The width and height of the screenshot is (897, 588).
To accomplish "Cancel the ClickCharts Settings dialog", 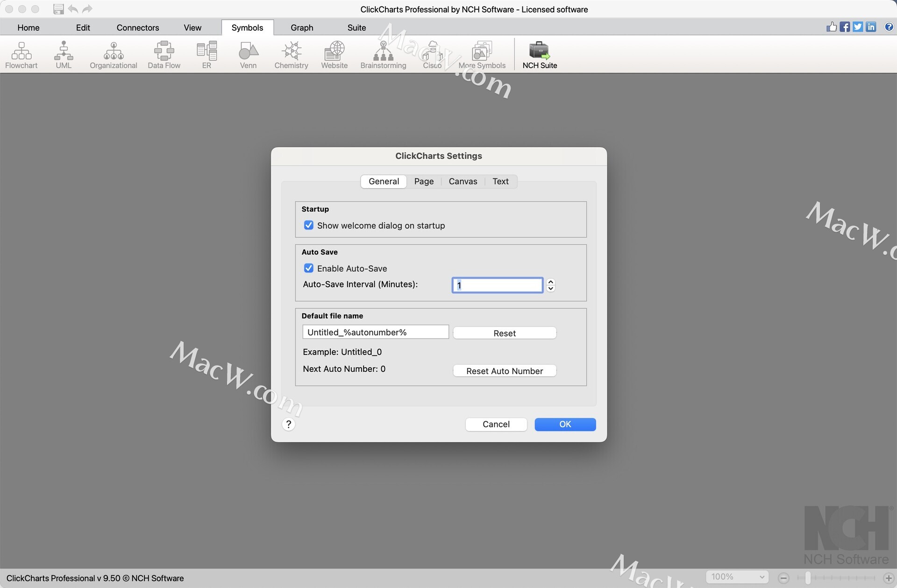I will tap(496, 424).
